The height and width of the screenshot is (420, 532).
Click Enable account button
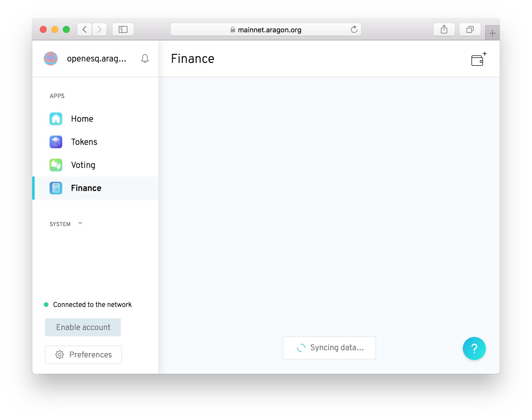83,327
